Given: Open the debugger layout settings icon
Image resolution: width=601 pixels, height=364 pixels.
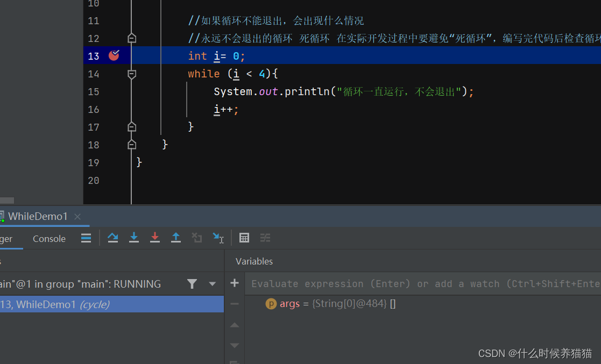Looking at the screenshot, I should point(265,238).
